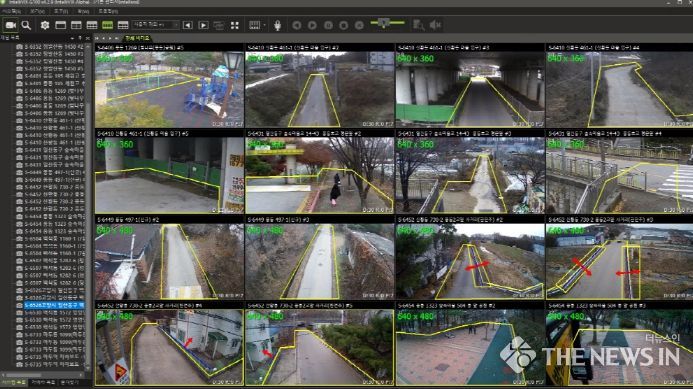The height and width of the screenshot is (389, 693).
Task: Open the user-defined layout dropdown
Action: 156,25
